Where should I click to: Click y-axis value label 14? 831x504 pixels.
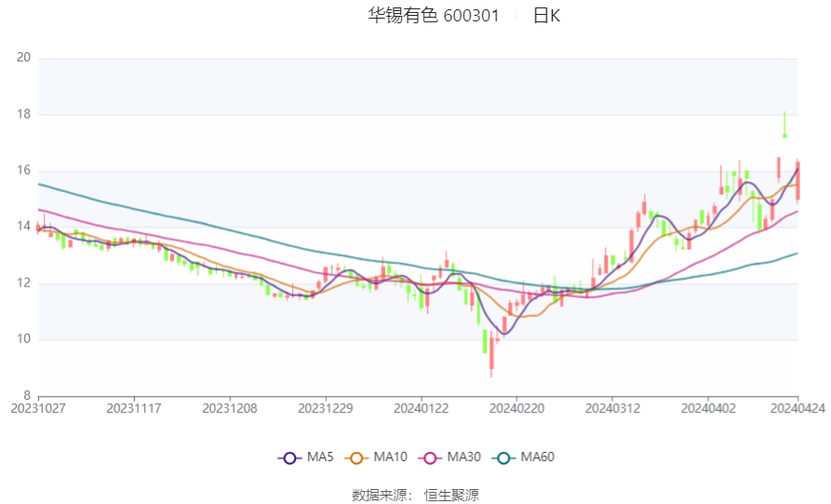[x=24, y=226]
